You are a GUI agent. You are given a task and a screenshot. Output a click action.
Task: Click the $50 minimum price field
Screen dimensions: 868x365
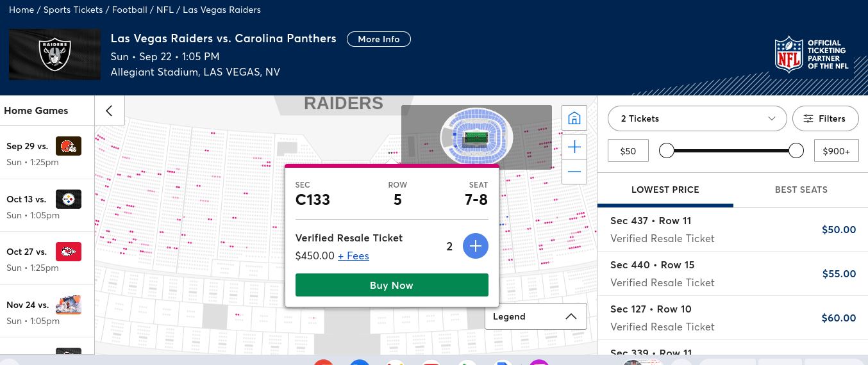628,151
